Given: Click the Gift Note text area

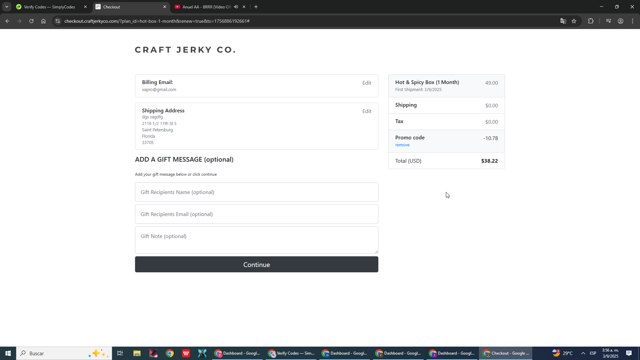Looking at the screenshot, I should pyautogui.click(x=256, y=240).
